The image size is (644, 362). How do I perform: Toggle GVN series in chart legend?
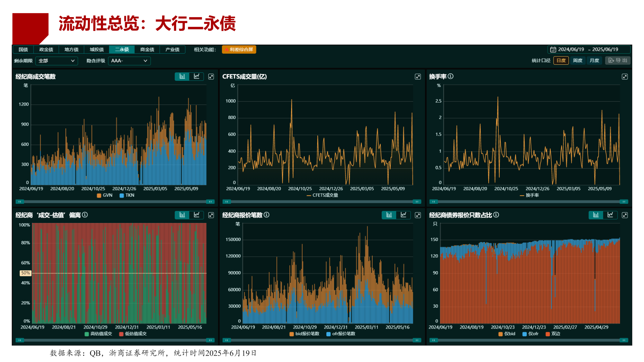104,195
